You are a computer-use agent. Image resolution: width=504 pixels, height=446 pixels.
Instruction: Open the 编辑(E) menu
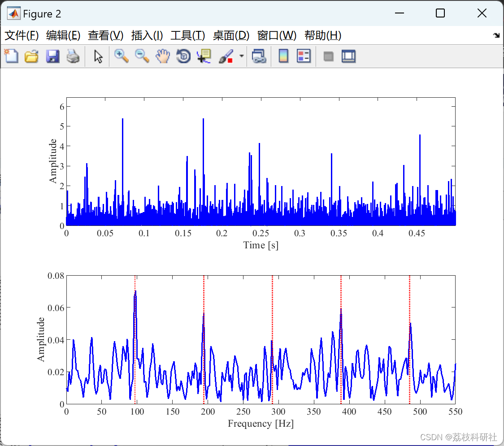pyautogui.click(x=63, y=35)
